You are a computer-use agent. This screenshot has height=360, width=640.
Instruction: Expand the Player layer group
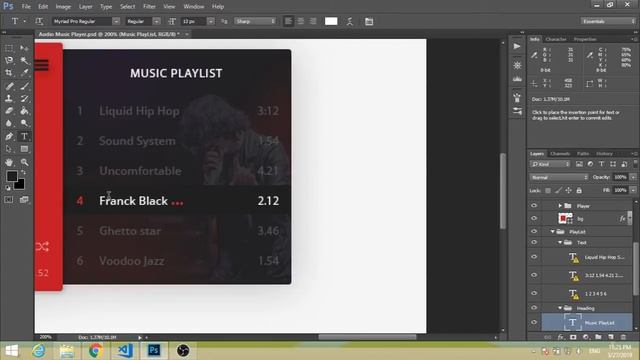(x=560, y=206)
